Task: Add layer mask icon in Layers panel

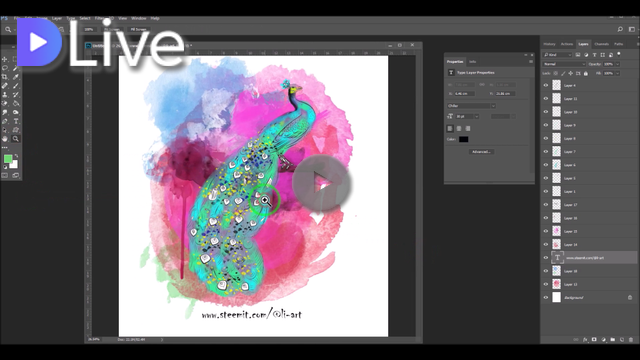Action: pyautogui.click(x=594, y=340)
